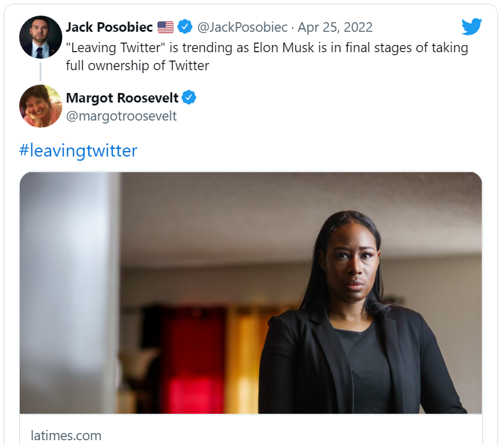Open Jack Posobiec's profile picture

pyautogui.click(x=41, y=37)
